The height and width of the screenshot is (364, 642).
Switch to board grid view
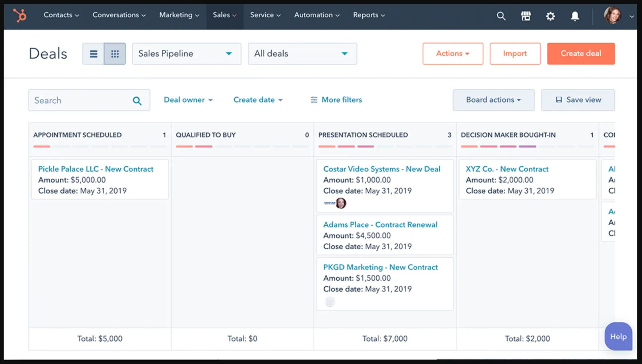(x=115, y=54)
